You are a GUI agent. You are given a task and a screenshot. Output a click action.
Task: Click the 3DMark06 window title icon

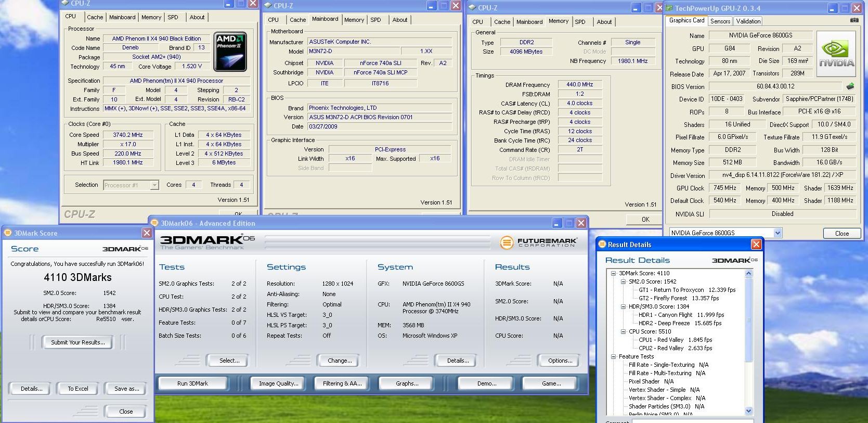coord(154,223)
